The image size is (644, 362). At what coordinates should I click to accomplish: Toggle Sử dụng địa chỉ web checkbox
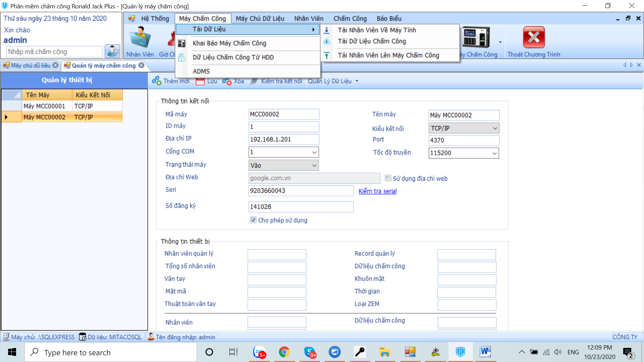388,178
